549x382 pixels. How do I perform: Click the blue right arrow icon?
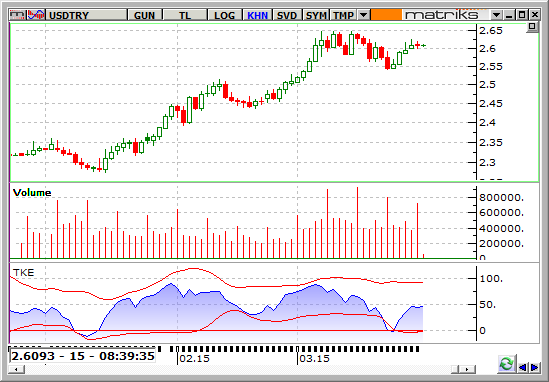click(x=535, y=367)
